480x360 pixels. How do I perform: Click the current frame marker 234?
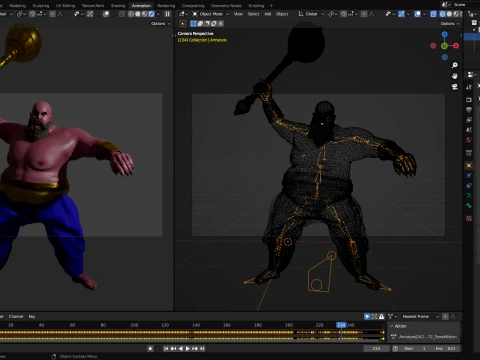(341, 325)
